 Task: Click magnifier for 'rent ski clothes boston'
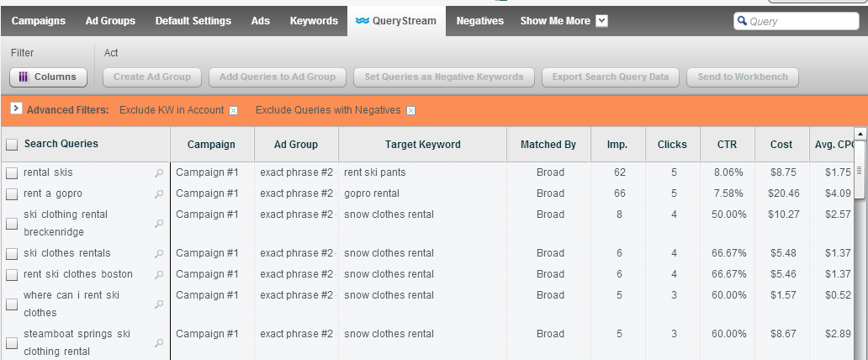coord(159,275)
